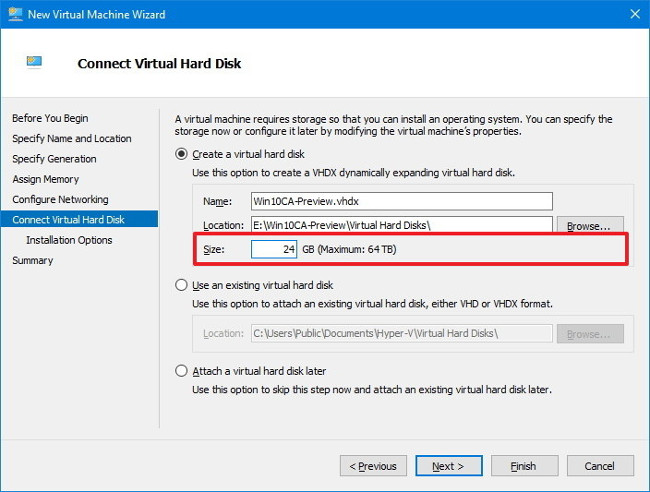The width and height of the screenshot is (650, 492).
Task: Browse for new disk location
Action: tap(590, 225)
